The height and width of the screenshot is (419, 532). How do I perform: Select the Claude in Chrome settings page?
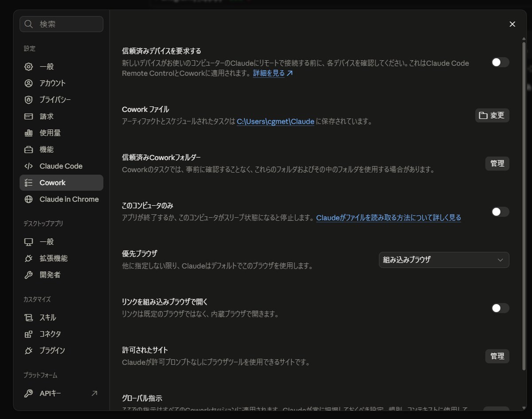click(61, 199)
